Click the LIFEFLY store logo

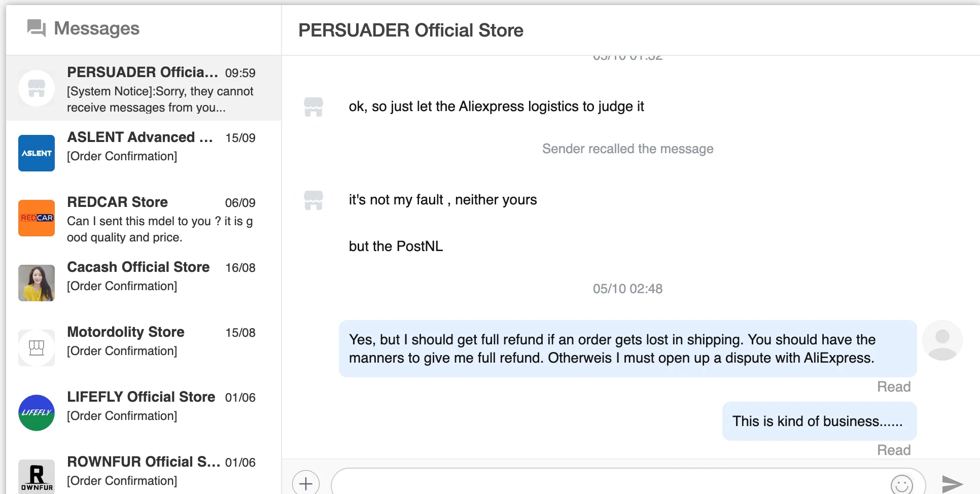(37, 413)
